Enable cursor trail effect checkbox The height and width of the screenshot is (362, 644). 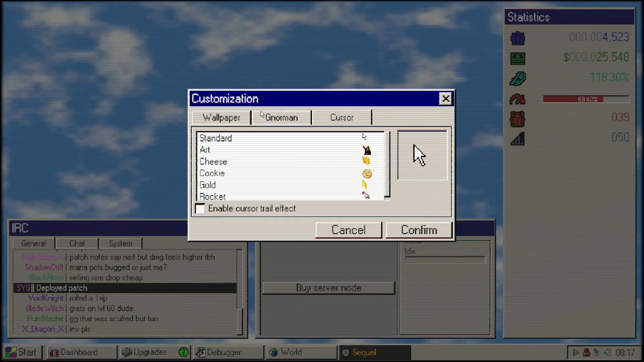pyautogui.click(x=200, y=208)
